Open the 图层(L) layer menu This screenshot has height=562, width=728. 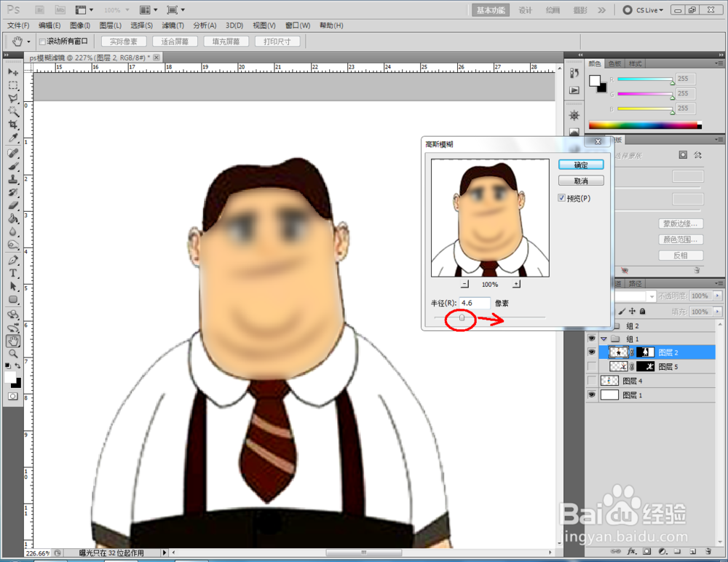coord(111,25)
